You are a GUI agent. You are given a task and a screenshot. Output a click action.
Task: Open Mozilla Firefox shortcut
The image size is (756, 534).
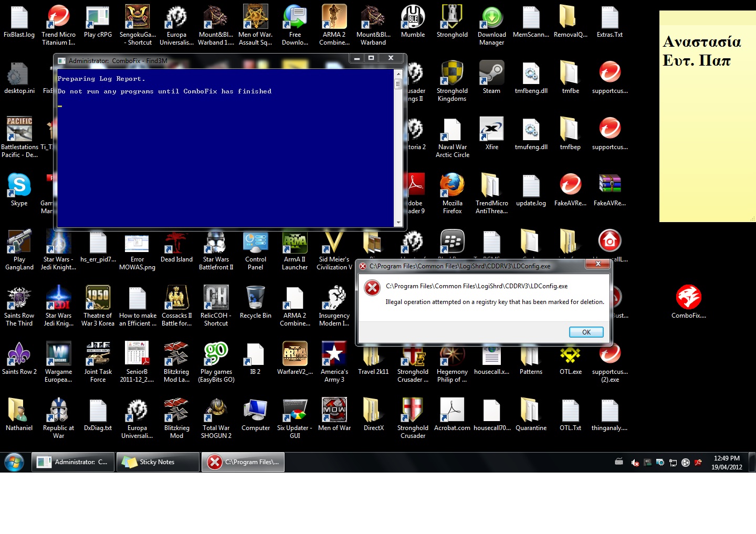[452, 193]
